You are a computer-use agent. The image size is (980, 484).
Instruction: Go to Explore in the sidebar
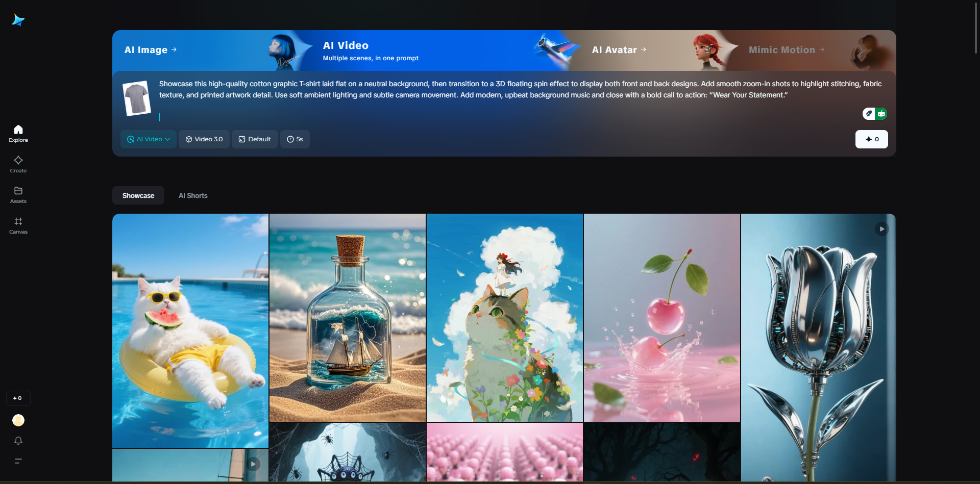[18, 134]
